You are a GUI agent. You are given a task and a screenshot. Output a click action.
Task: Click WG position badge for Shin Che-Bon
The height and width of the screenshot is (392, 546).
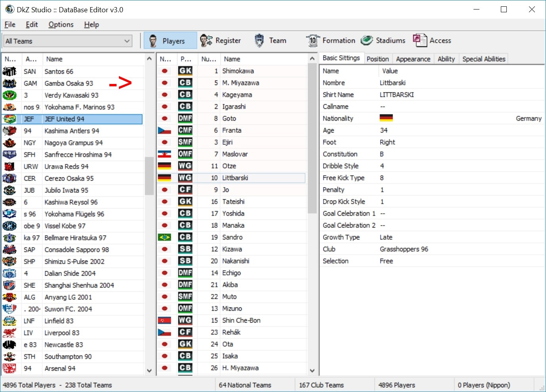pos(185,320)
